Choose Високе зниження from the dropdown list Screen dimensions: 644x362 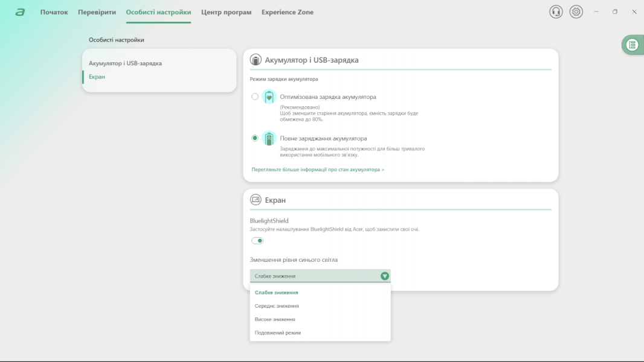(275, 319)
